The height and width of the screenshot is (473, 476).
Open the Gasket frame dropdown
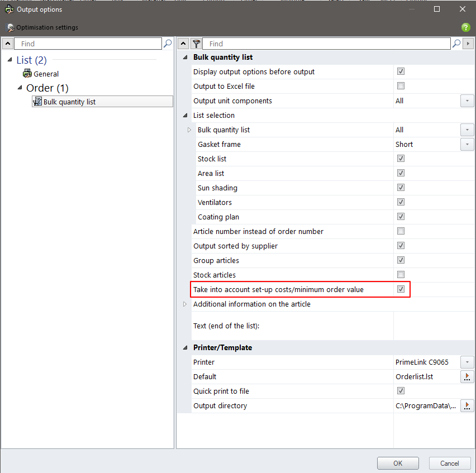[467, 145]
